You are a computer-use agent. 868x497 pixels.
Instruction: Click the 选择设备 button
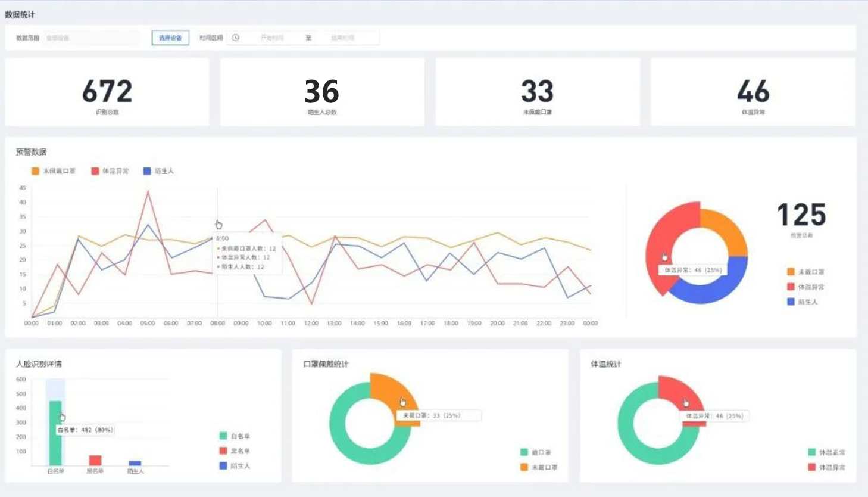170,38
